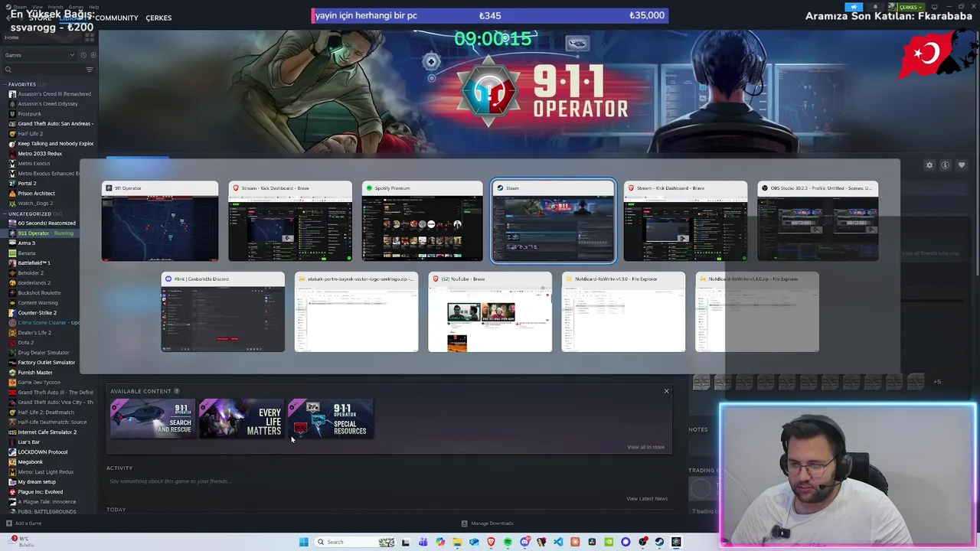Screen dimensions: 980x551
Task: Open Steam announcements megaphone icon
Action: [x=854, y=7]
